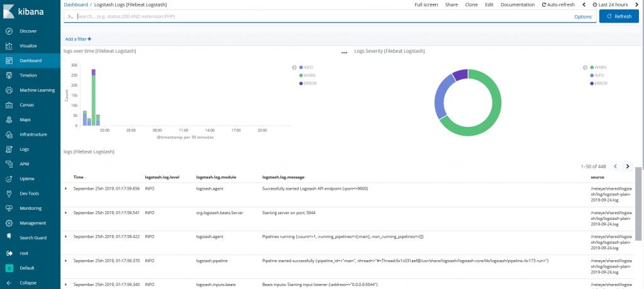Click the tallest bar in logs over time
The image size is (644, 289).
click(94, 97)
